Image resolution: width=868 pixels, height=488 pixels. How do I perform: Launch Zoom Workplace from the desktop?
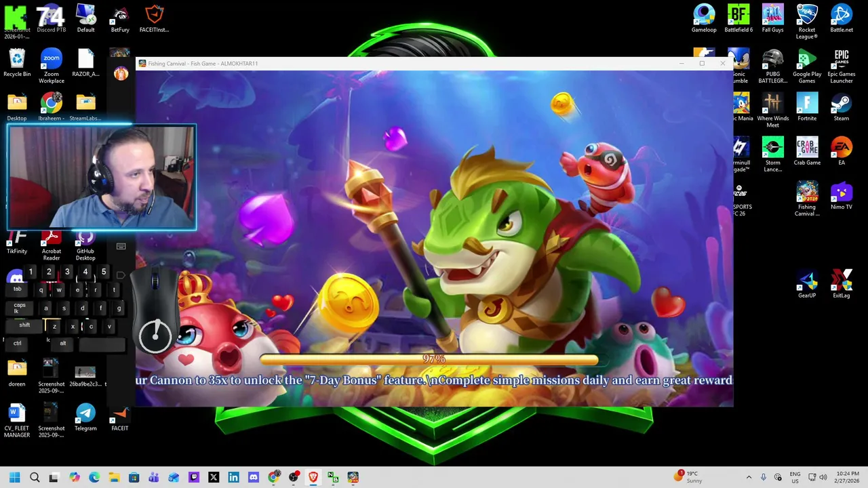click(52, 66)
